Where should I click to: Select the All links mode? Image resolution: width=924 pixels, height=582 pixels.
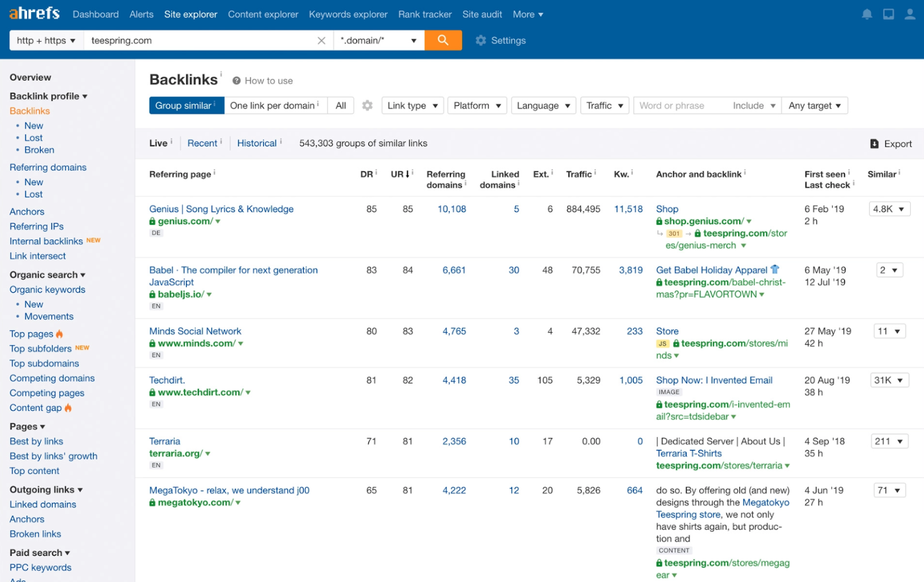pyautogui.click(x=341, y=106)
